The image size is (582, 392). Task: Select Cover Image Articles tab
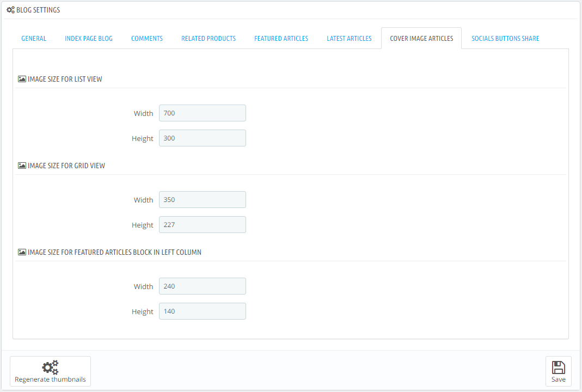(x=421, y=38)
